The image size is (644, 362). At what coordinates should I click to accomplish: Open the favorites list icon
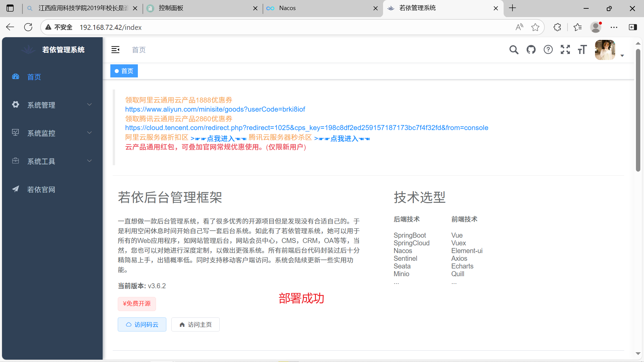(578, 27)
